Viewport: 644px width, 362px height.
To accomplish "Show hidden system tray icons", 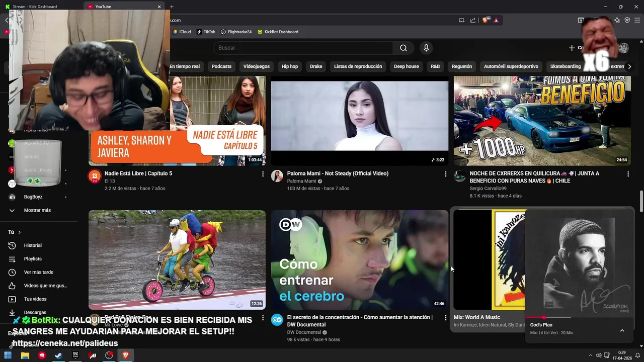I will [x=591, y=355].
